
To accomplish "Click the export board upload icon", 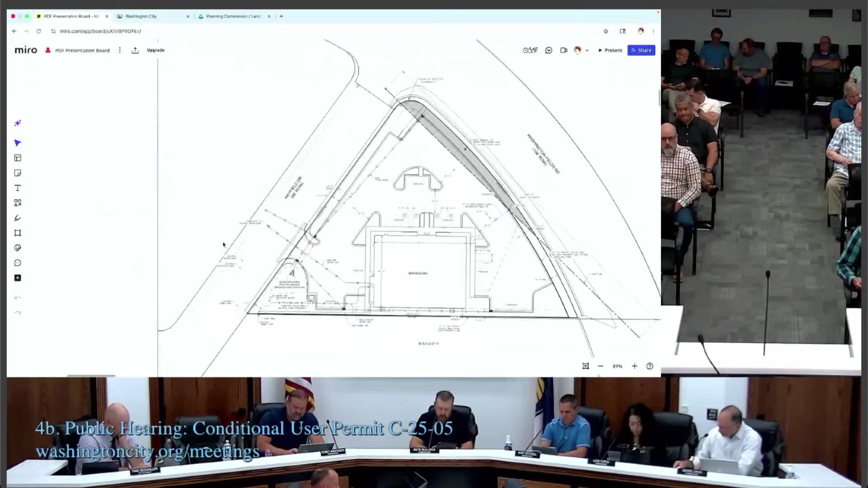I will click(x=135, y=50).
